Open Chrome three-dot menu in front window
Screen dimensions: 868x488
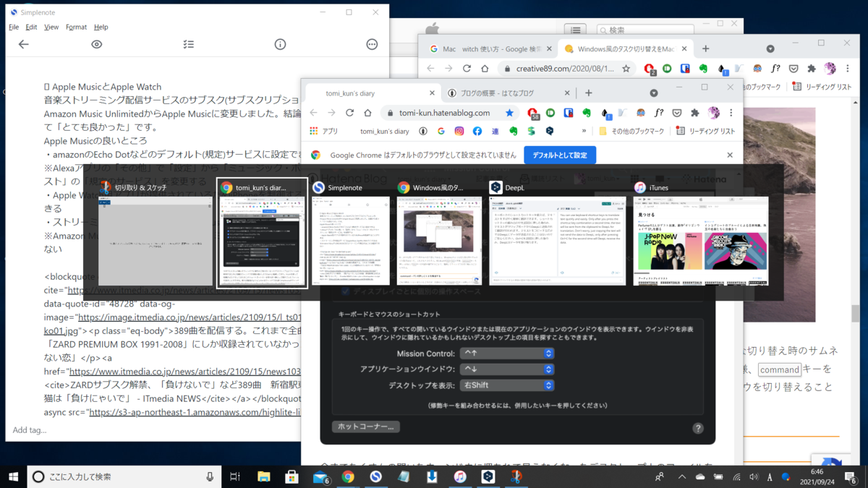[731, 113]
